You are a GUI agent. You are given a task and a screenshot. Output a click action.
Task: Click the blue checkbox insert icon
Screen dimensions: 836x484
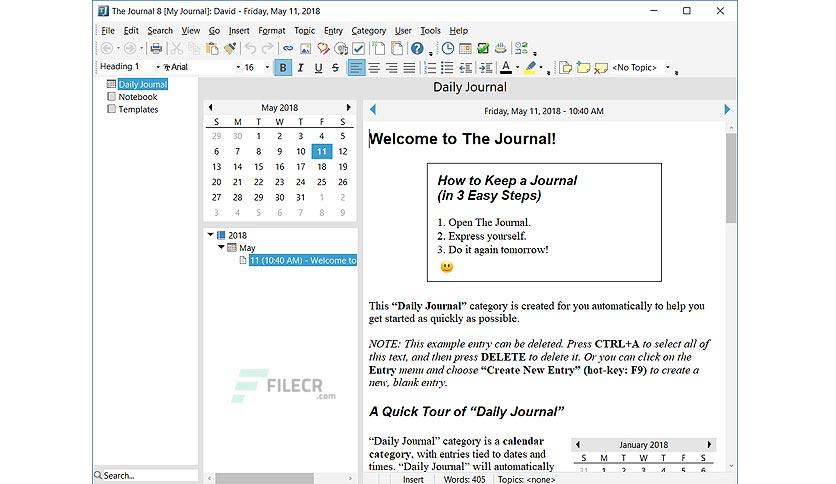pos(358,49)
